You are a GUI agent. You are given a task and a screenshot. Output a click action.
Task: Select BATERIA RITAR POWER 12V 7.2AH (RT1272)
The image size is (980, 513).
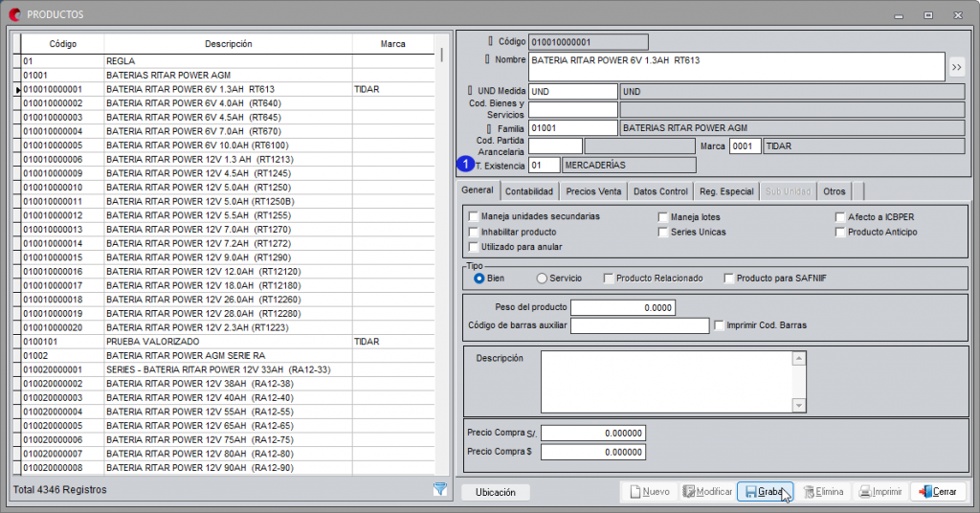tap(228, 243)
